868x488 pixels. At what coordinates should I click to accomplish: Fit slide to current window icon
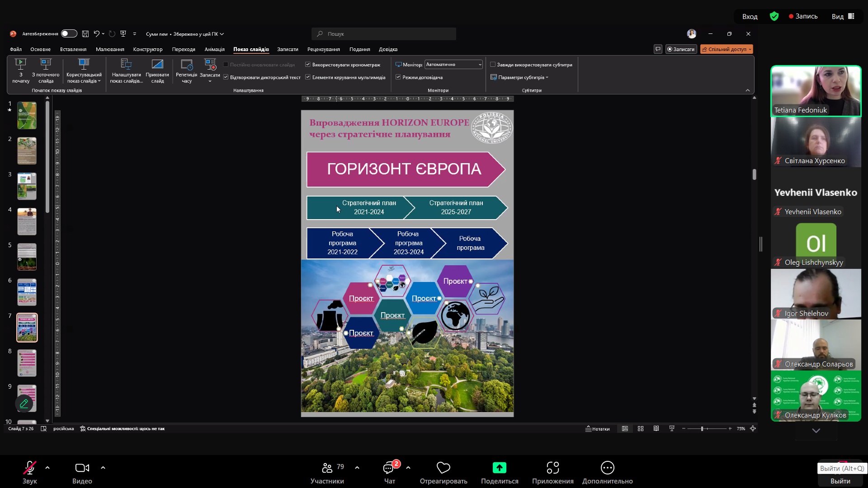tap(753, 429)
